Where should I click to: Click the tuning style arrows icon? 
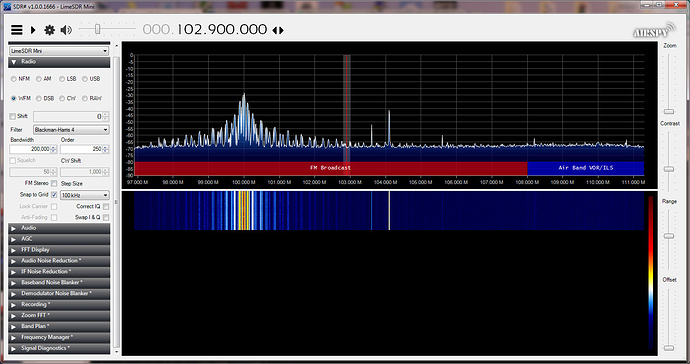click(278, 30)
